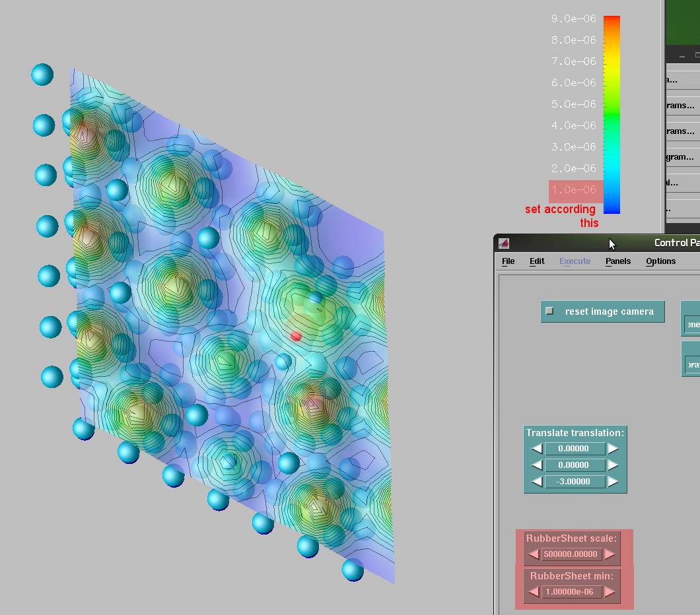Click the RubberSheet scale 500000.00000 field
The height and width of the screenshot is (615, 700).
tap(571, 554)
